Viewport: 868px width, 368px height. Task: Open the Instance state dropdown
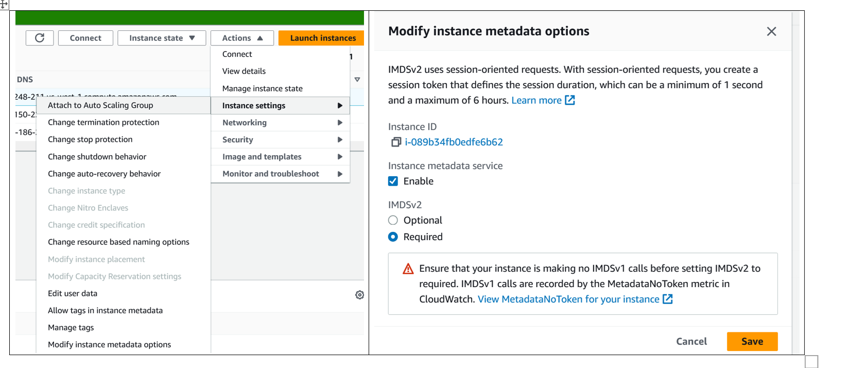pyautogui.click(x=162, y=38)
